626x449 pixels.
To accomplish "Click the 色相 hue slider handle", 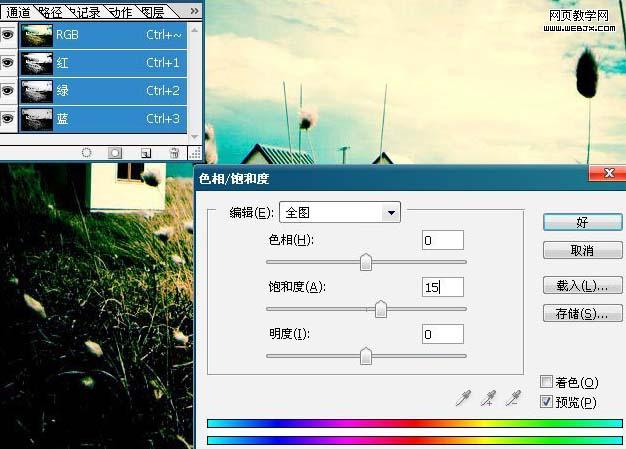I will (x=366, y=262).
